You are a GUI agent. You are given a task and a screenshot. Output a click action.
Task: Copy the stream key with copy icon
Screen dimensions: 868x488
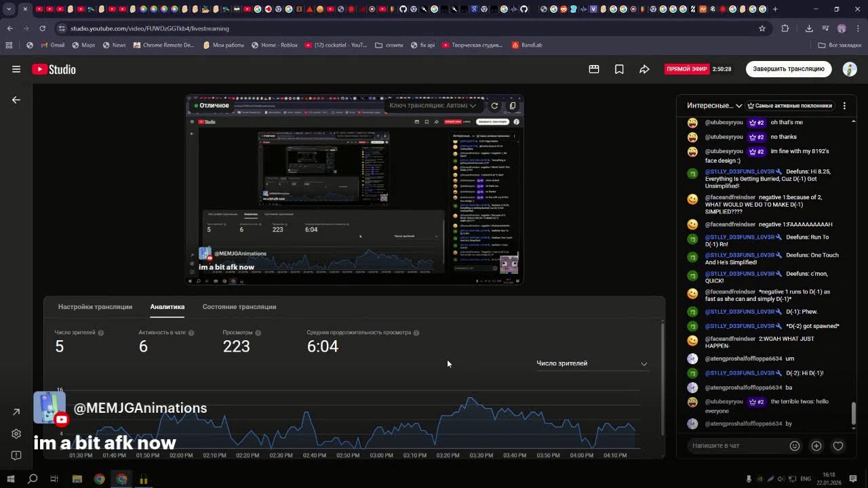[x=513, y=106]
